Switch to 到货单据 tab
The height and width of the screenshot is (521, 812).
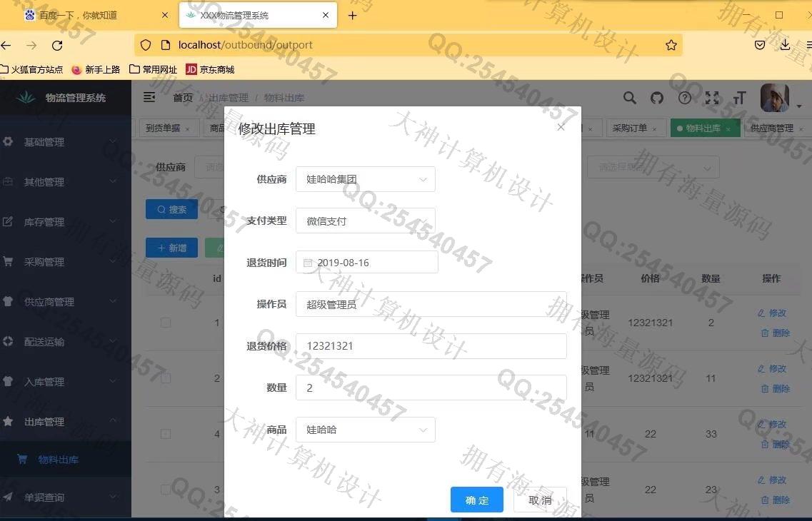[x=163, y=128]
